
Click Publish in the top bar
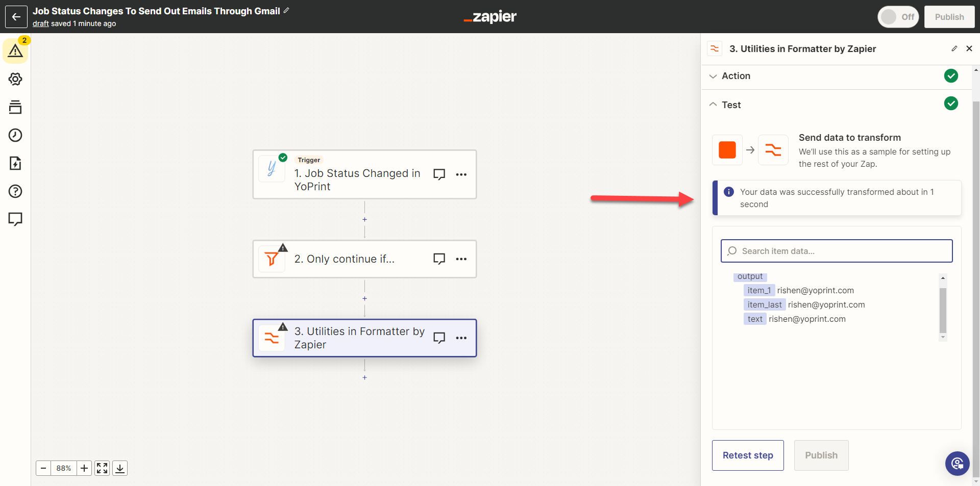click(x=949, y=17)
